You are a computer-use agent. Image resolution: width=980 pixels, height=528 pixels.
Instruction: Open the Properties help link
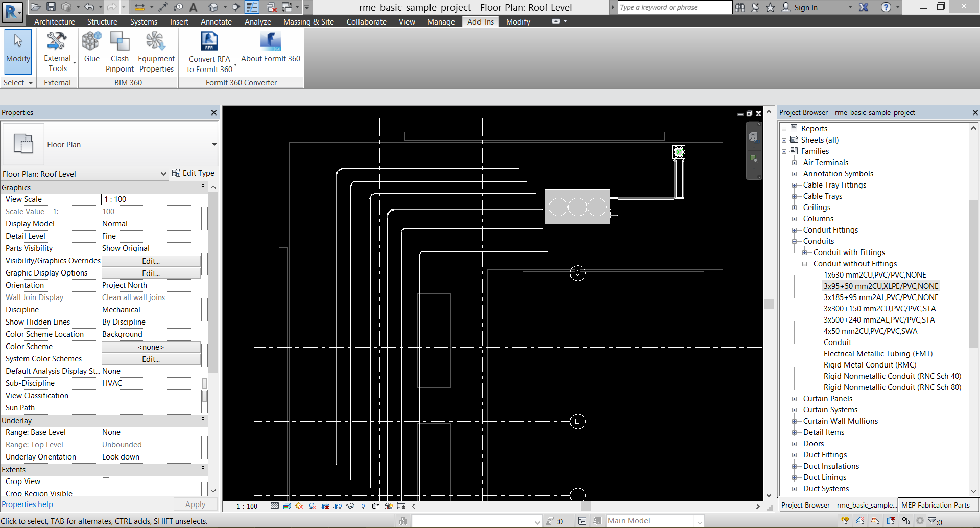[27, 504]
